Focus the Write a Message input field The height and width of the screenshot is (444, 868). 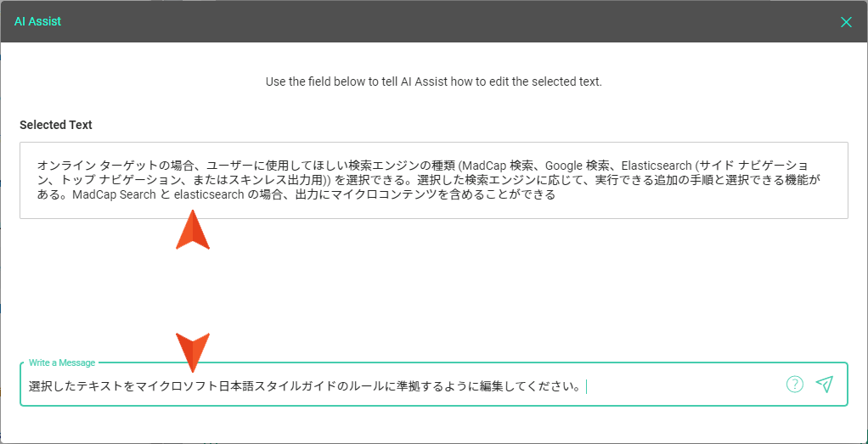434,385
